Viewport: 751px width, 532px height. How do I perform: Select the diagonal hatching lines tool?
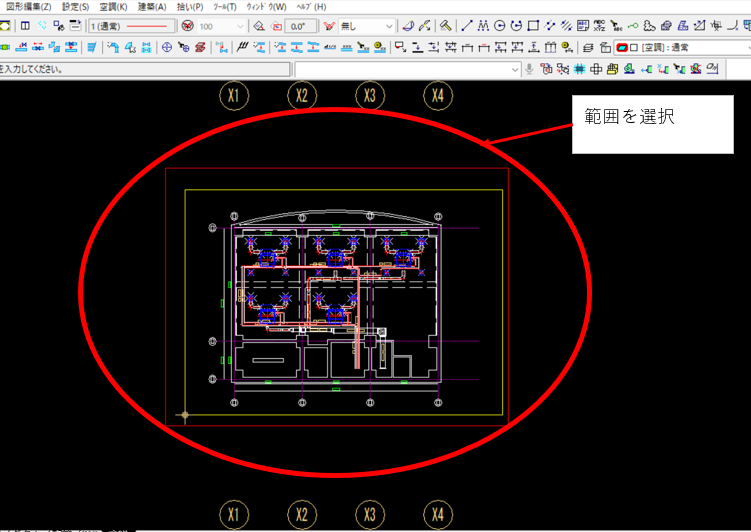point(567,25)
